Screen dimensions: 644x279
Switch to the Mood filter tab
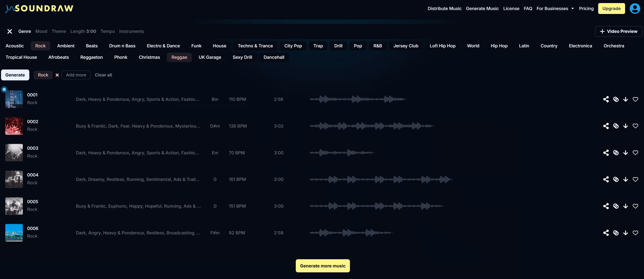(x=41, y=32)
